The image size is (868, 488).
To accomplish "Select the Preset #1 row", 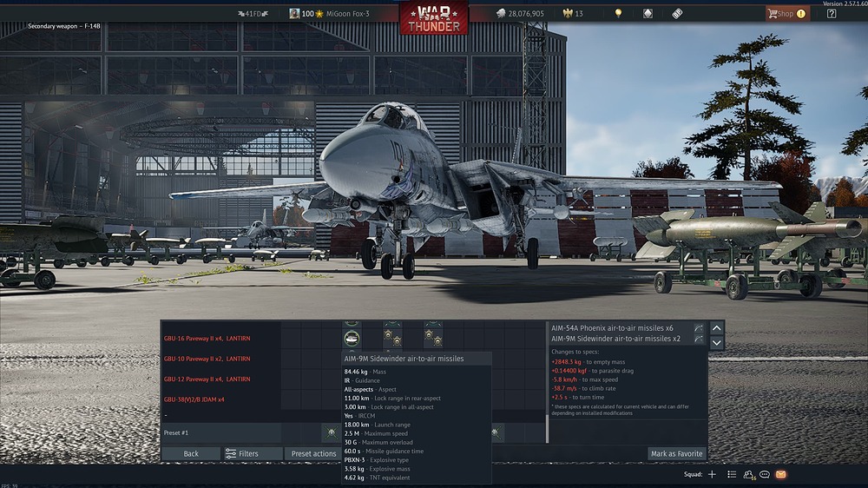I will [x=221, y=432].
